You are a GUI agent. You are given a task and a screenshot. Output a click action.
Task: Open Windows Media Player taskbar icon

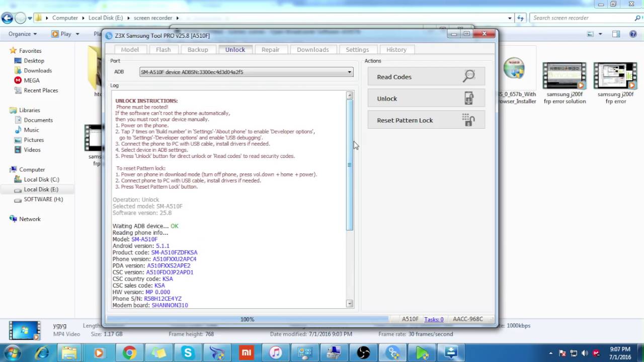point(99,353)
